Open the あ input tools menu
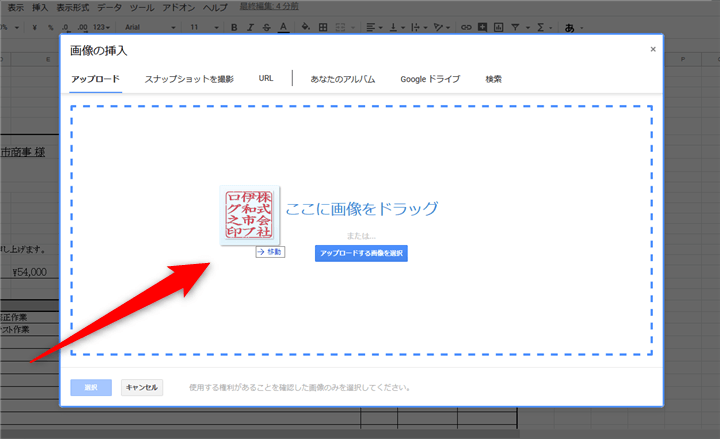Image resolution: width=720 pixels, height=439 pixels. tap(574, 28)
